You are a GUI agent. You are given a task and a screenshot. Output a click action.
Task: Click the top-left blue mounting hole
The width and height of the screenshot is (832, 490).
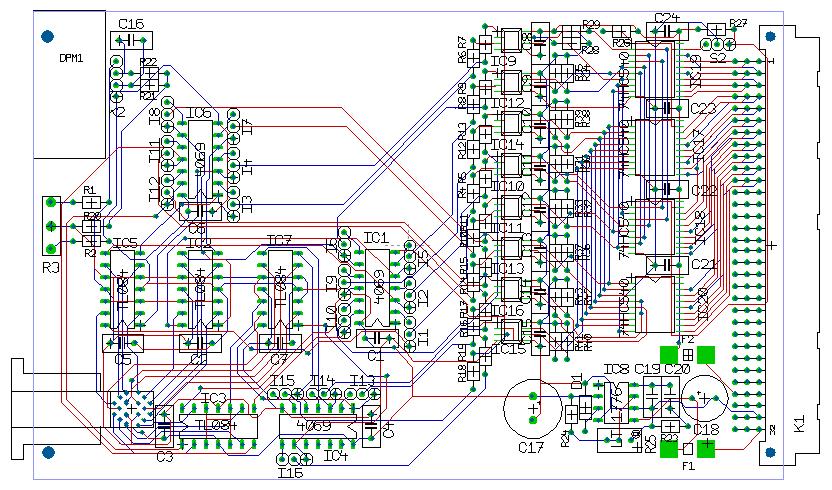pos(46,37)
